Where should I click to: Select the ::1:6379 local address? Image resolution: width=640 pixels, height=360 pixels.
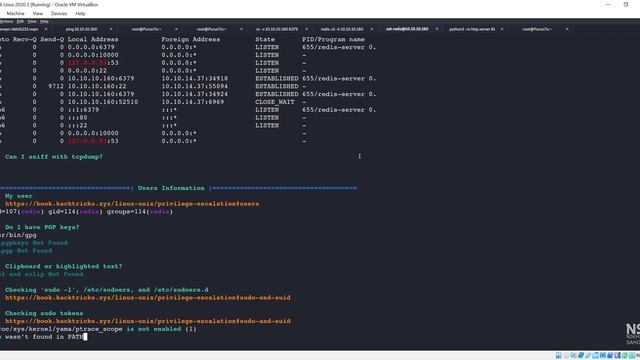pyautogui.click(x=83, y=110)
